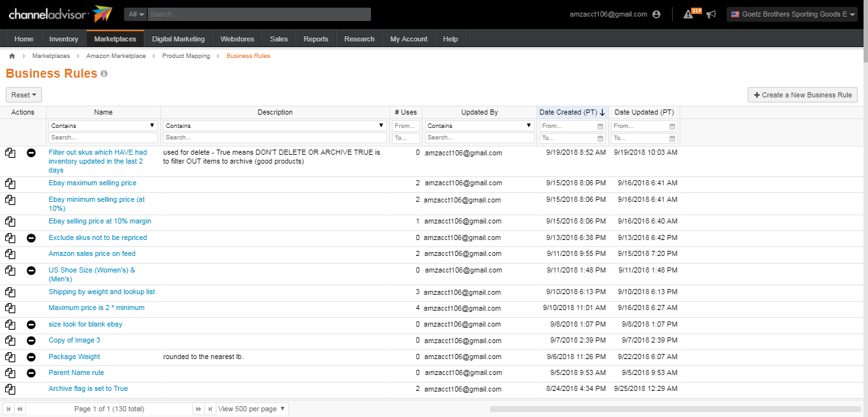868x417 pixels.
Task: Open the View 500 per page dropdown
Action: pos(253,409)
